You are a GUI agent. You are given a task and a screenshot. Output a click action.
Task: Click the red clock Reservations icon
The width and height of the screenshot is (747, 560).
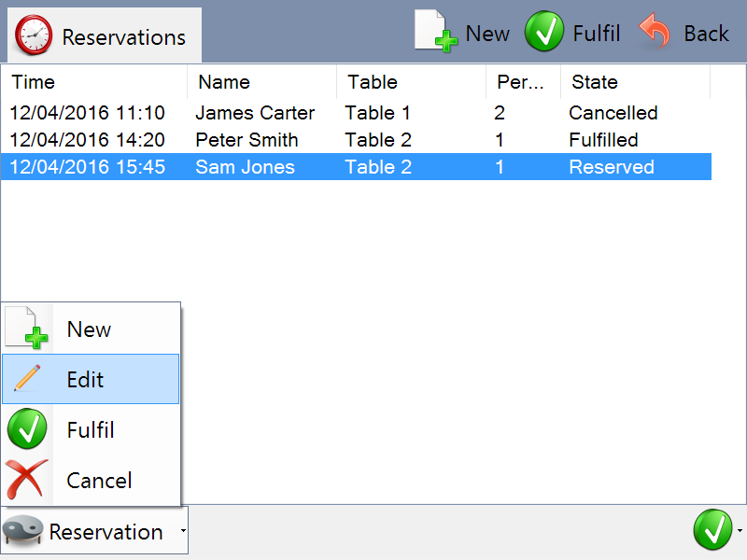(35, 36)
